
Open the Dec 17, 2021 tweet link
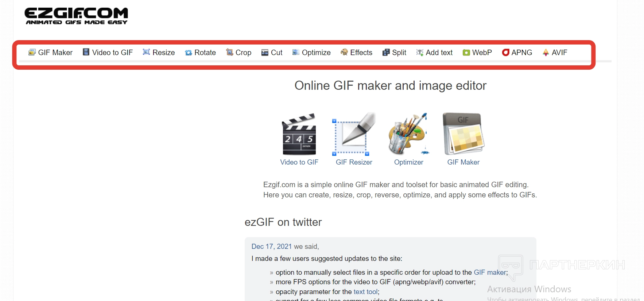pyautogui.click(x=271, y=246)
